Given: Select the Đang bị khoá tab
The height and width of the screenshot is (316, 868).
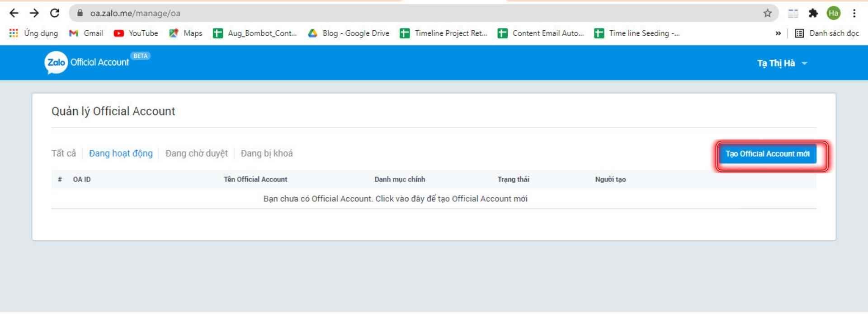Looking at the screenshot, I should coord(267,153).
